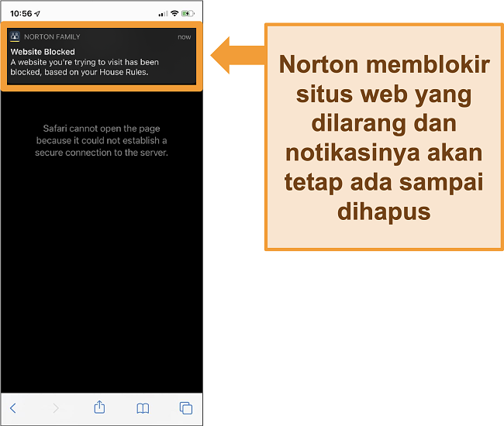The image size is (504, 426).
Task: Tap the Safari forward arrow
Action: [56, 408]
